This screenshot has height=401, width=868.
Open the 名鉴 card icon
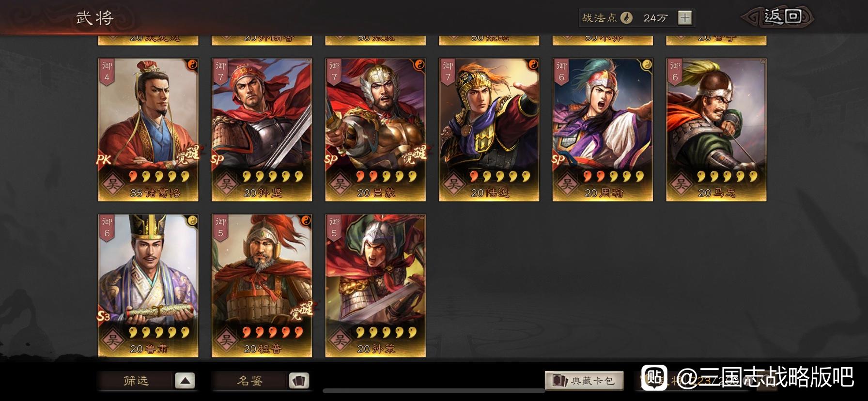click(x=298, y=381)
